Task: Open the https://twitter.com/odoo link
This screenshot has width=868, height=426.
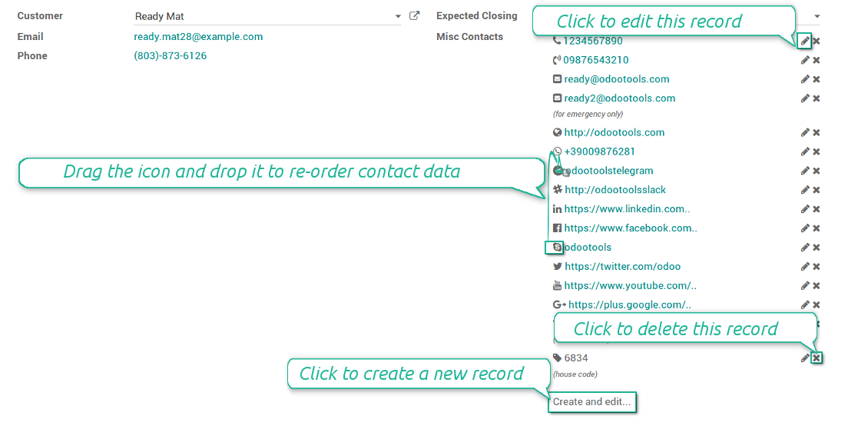Action: pyautogui.click(x=622, y=267)
